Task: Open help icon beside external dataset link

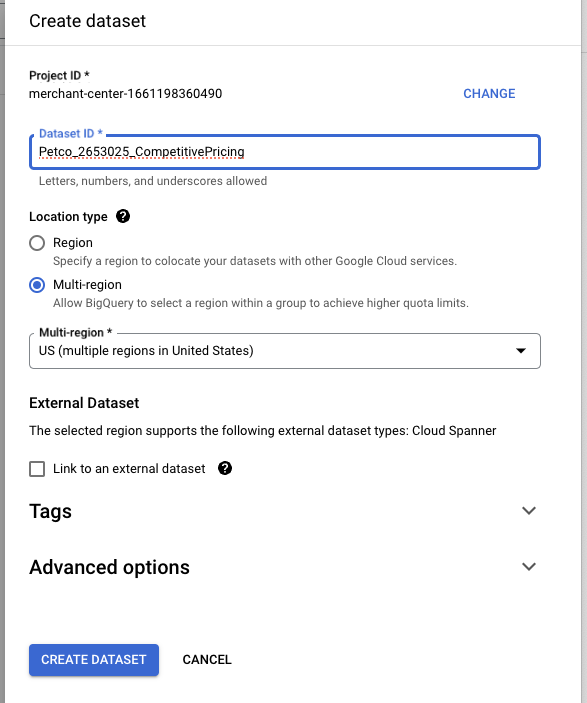Action: click(x=225, y=469)
